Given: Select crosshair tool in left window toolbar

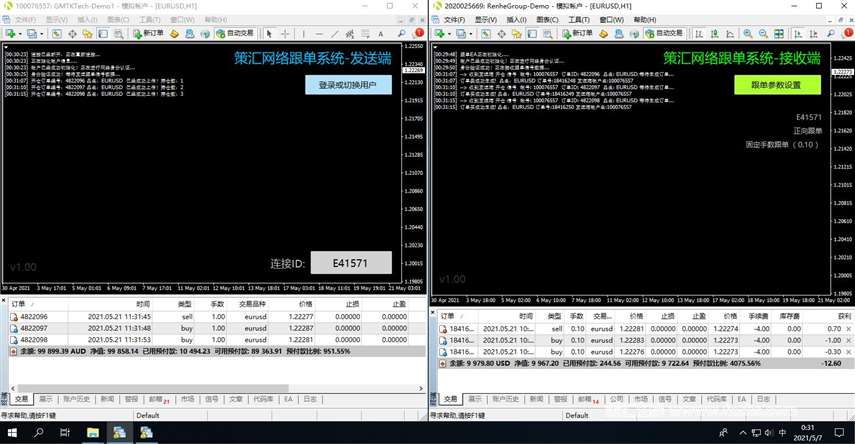Looking at the screenshot, I should pyautogui.click(x=285, y=34).
